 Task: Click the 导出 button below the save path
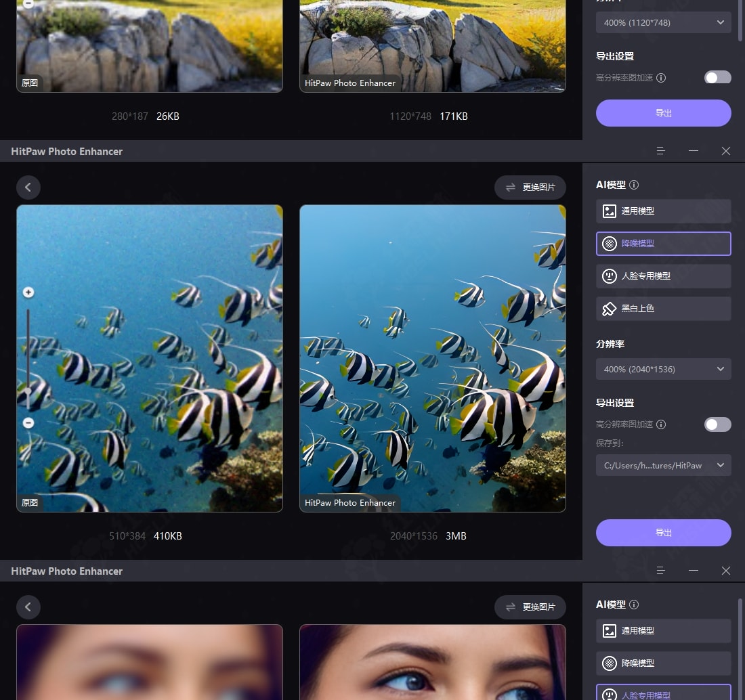(x=663, y=533)
